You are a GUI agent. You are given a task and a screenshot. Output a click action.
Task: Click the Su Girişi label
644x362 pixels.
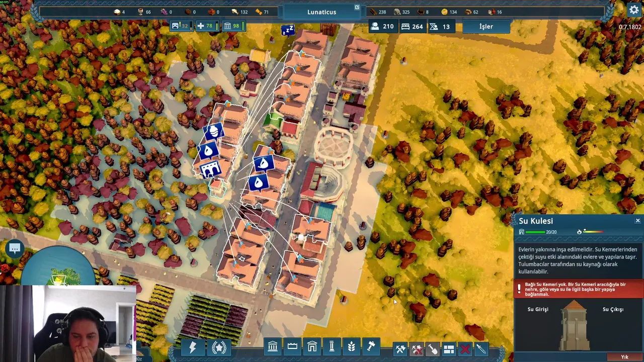pos(538,309)
